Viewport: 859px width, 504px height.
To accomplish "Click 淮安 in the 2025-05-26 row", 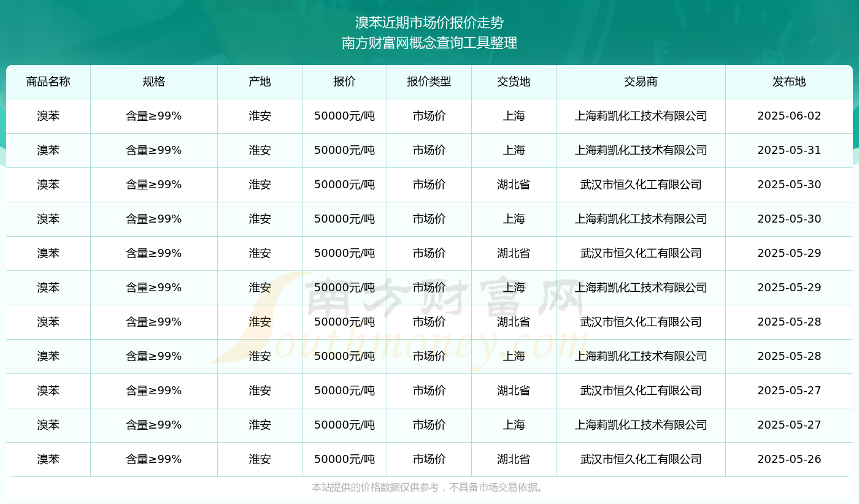I will coord(260,459).
